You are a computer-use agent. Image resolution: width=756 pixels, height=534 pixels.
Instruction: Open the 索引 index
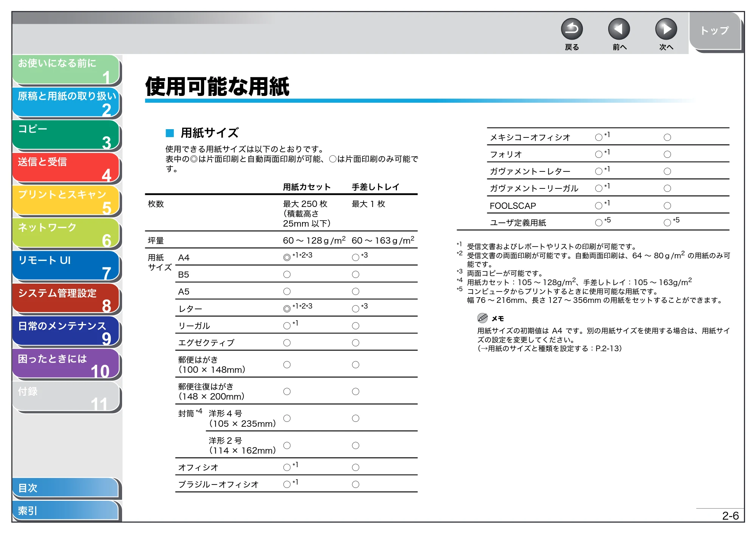66,511
